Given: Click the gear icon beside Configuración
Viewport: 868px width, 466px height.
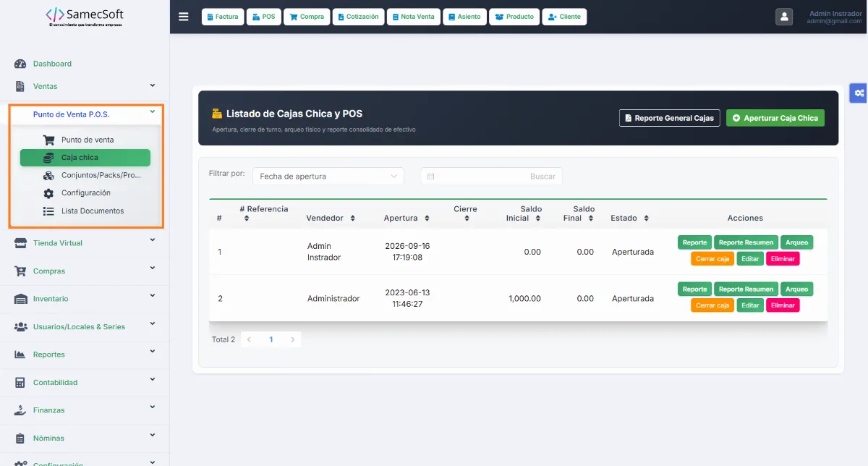Looking at the screenshot, I should pyautogui.click(x=48, y=193).
